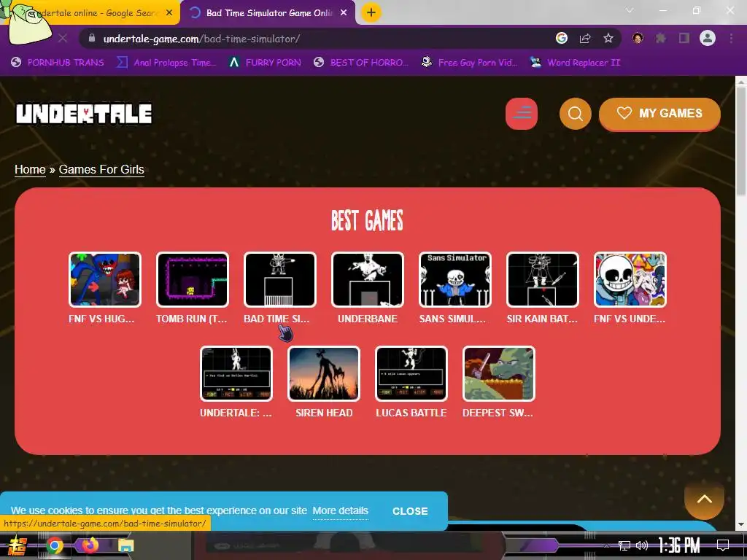Toggle the browser side panel

684,38
